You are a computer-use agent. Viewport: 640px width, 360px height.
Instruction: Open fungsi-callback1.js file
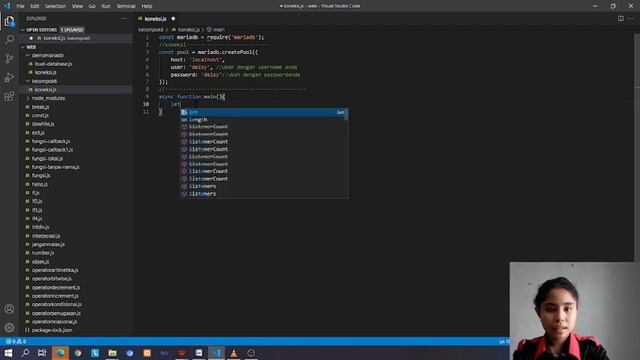52,150
